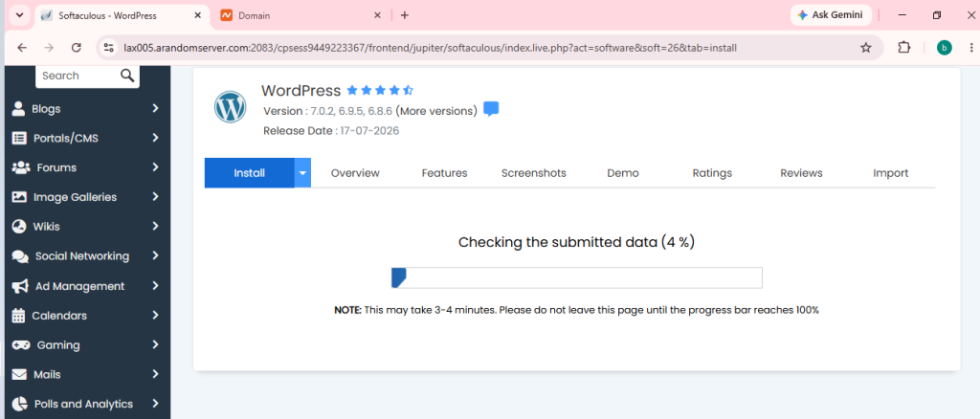Expand the Blogs category chevron
The height and width of the screenshot is (419, 980).
click(x=156, y=109)
